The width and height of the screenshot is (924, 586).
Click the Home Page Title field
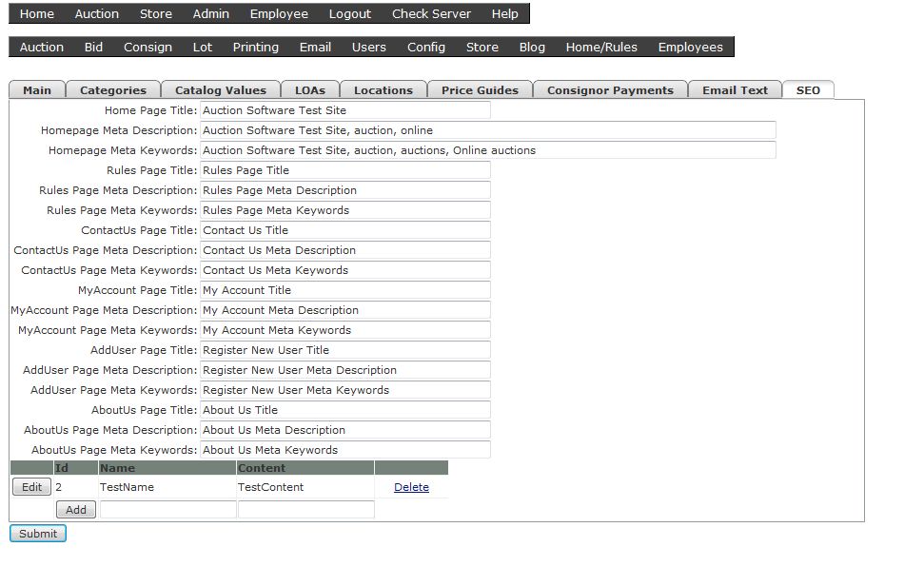coord(345,110)
